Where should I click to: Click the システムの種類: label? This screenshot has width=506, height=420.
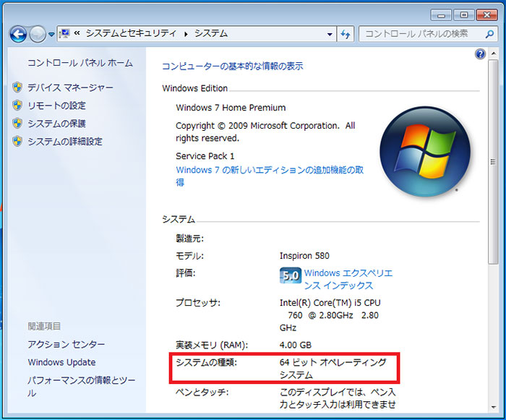click(x=206, y=362)
